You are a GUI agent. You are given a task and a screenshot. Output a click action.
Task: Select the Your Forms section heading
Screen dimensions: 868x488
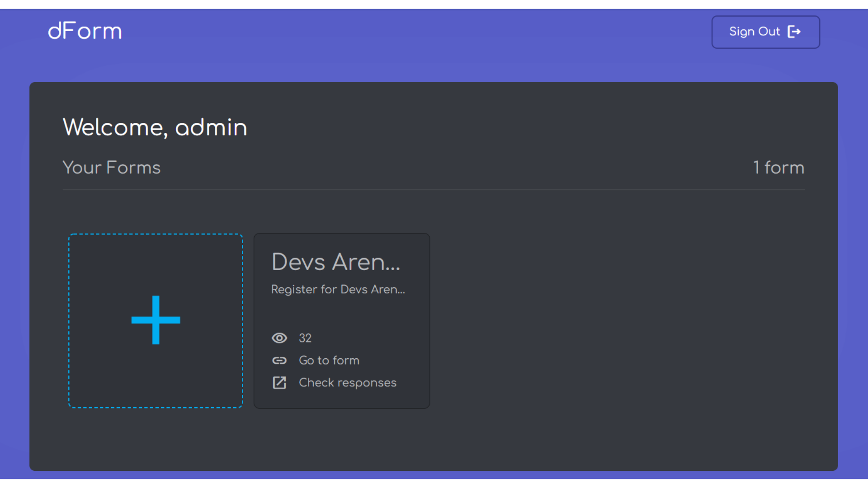tap(111, 168)
